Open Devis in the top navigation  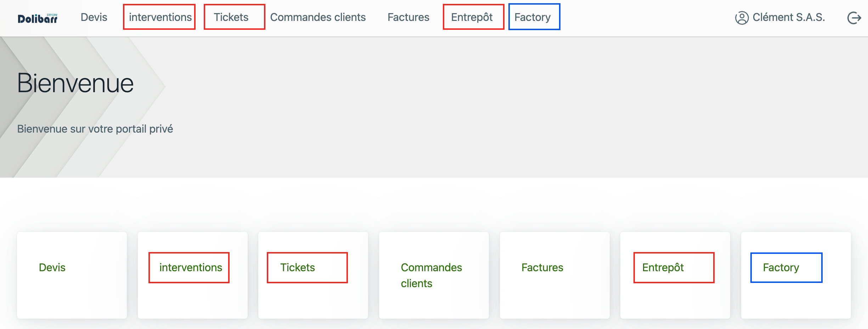click(x=94, y=17)
